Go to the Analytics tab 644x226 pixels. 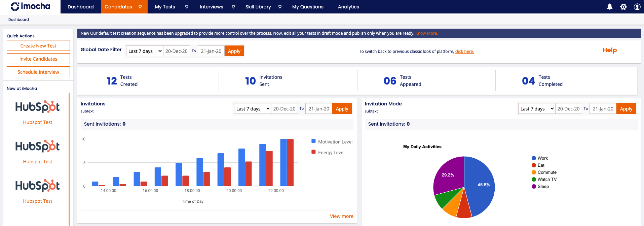(348, 7)
